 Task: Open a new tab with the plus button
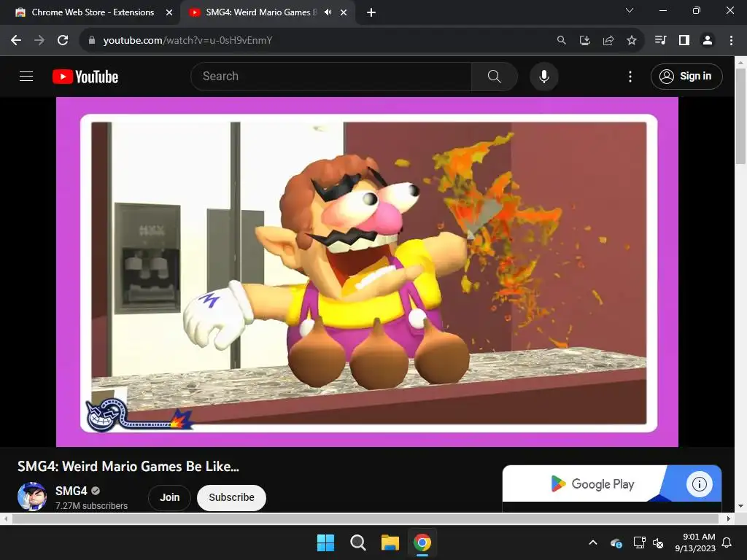coord(371,12)
